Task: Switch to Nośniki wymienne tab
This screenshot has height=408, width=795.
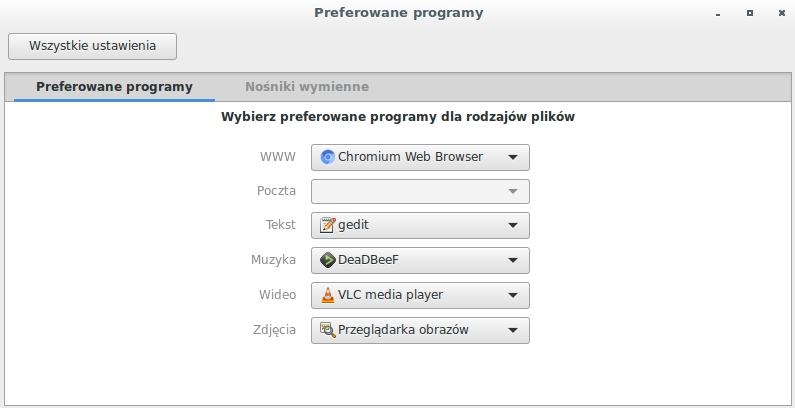Action: pyautogui.click(x=307, y=87)
